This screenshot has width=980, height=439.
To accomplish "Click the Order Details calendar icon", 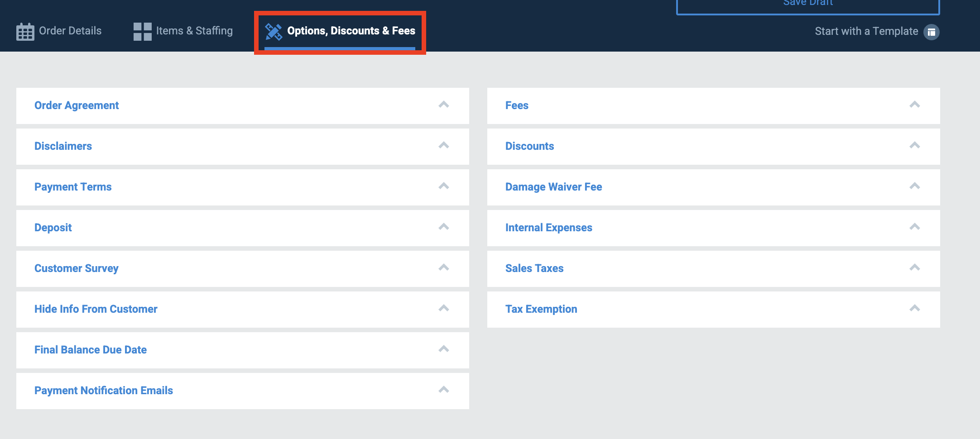I will coord(25,31).
